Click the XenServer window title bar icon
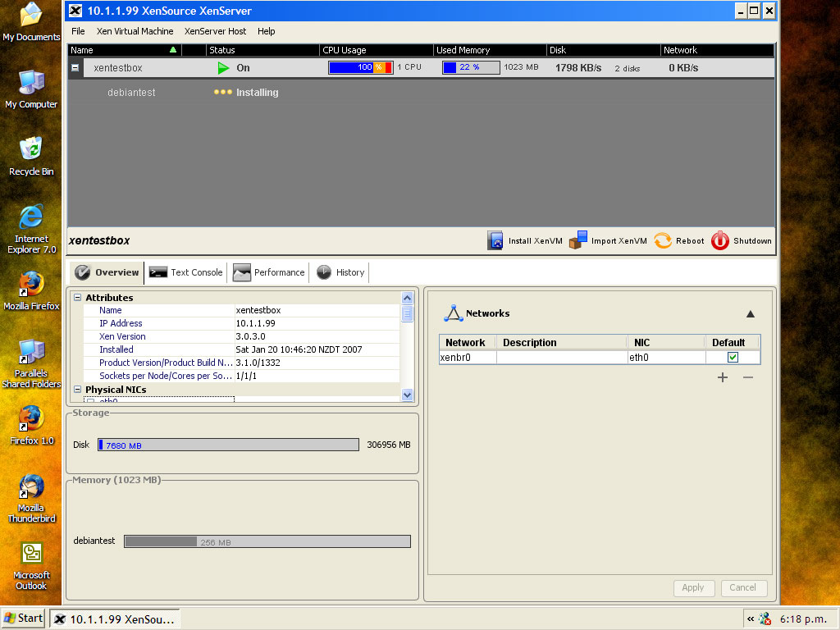This screenshot has height=630, width=840. (75, 11)
